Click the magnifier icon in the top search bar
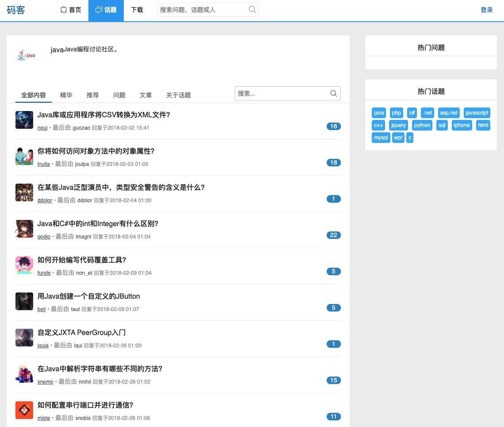This screenshot has width=504, height=427. point(252,9)
